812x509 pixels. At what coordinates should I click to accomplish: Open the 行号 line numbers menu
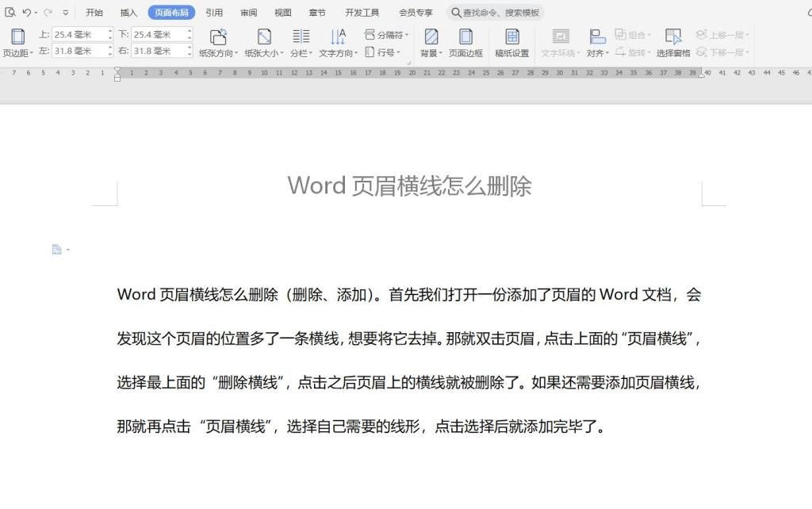pyautogui.click(x=385, y=52)
